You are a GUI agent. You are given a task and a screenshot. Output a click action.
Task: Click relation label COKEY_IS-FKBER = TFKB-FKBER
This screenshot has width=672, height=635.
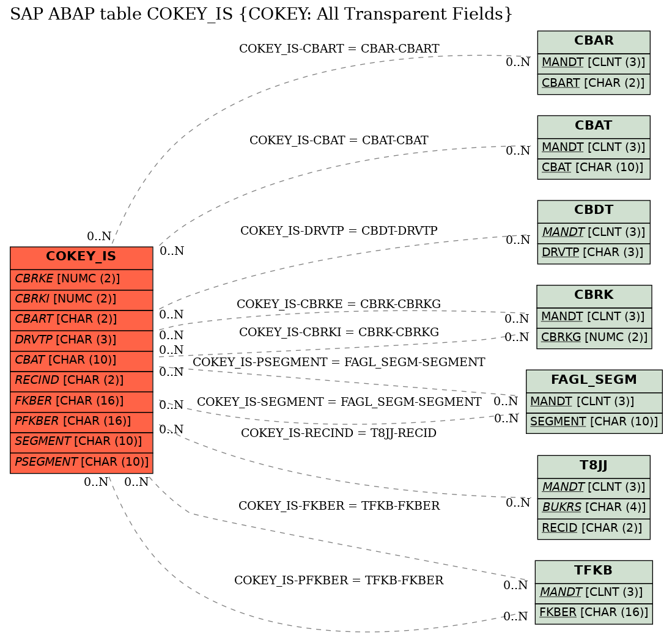tap(339, 505)
